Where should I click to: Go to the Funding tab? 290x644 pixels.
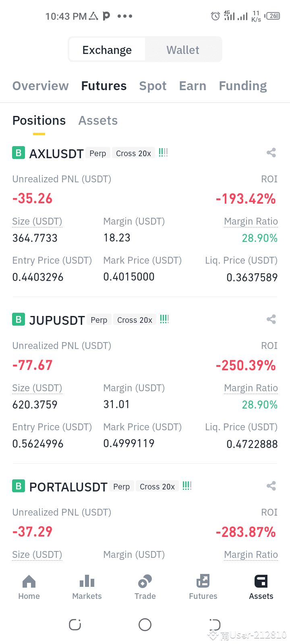click(x=243, y=86)
